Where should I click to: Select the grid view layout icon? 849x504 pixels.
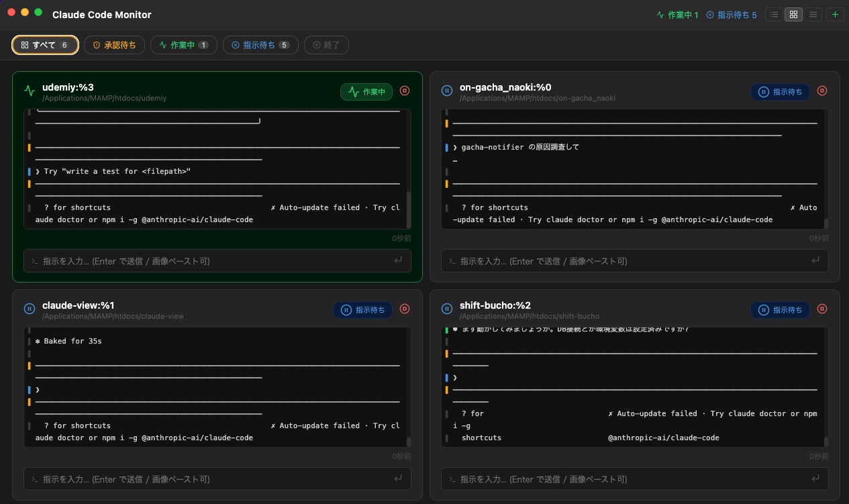793,14
